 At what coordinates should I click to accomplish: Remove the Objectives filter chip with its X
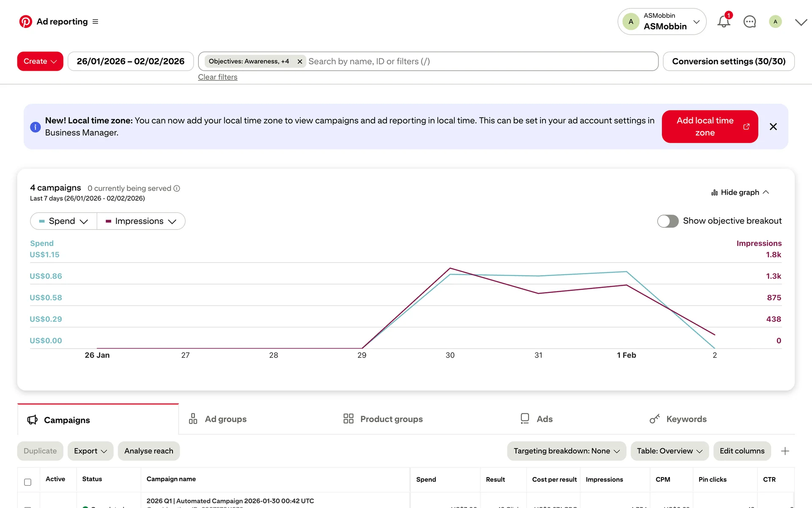click(x=300, y=61)
